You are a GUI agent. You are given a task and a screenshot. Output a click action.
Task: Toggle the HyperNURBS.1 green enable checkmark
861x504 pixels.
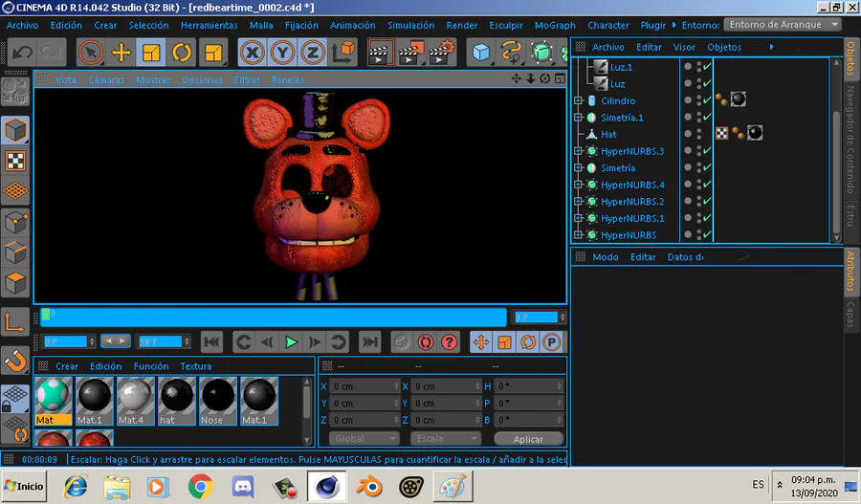[707, 218]
